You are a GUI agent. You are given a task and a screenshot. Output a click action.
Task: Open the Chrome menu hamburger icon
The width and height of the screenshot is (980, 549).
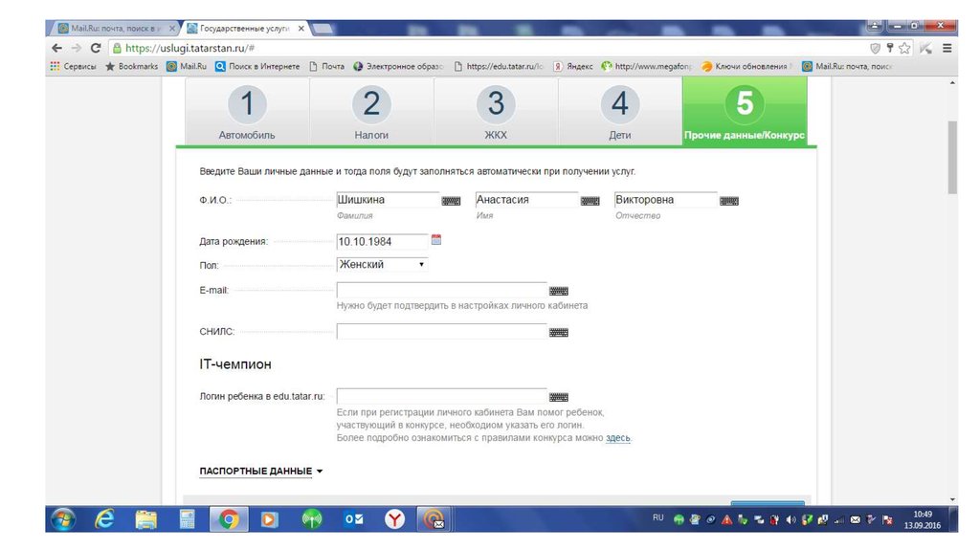click(x=947, y=48)
